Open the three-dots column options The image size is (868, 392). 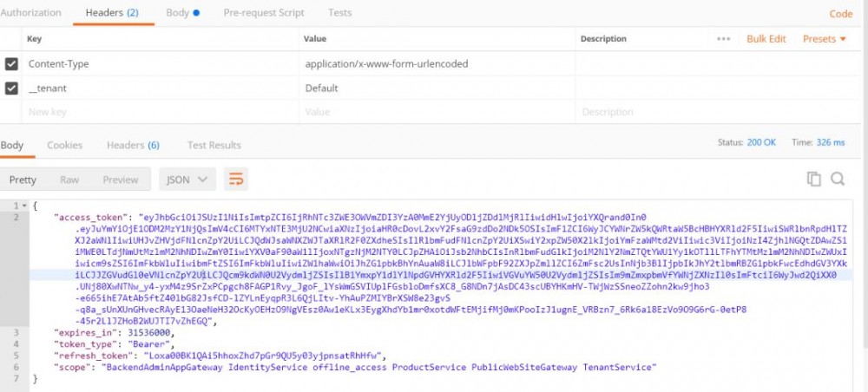[x=723, y=39]
